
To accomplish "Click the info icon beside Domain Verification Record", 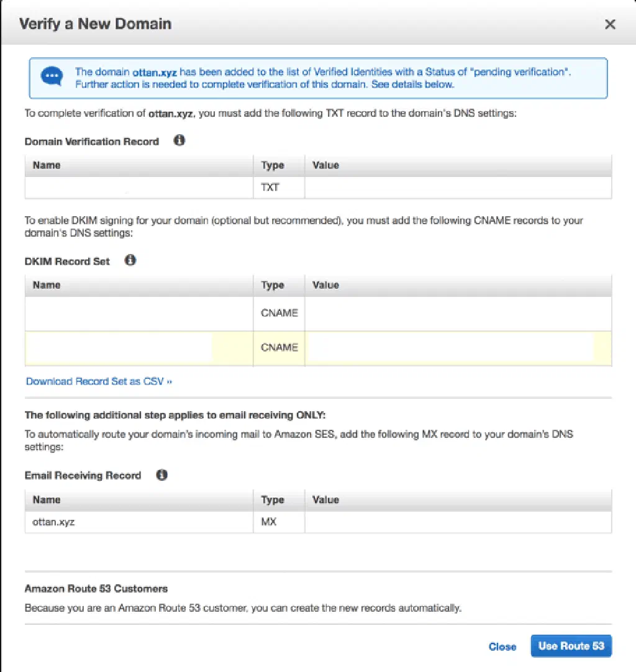I will (179, 141).
